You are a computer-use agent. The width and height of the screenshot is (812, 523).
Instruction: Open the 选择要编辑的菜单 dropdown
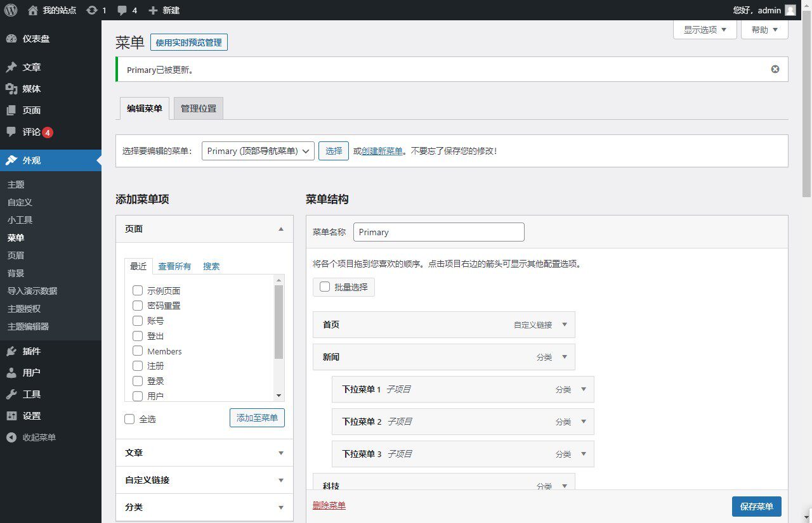click(257, 151)
